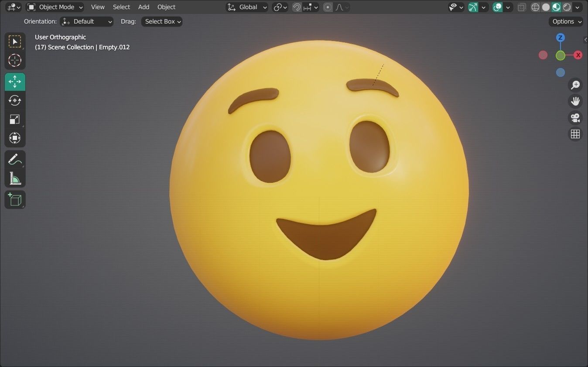Open the Add menu
Image resolution: width=588 pixels, height=367 pixels.
pyautogui.click(x=144, y=7)
